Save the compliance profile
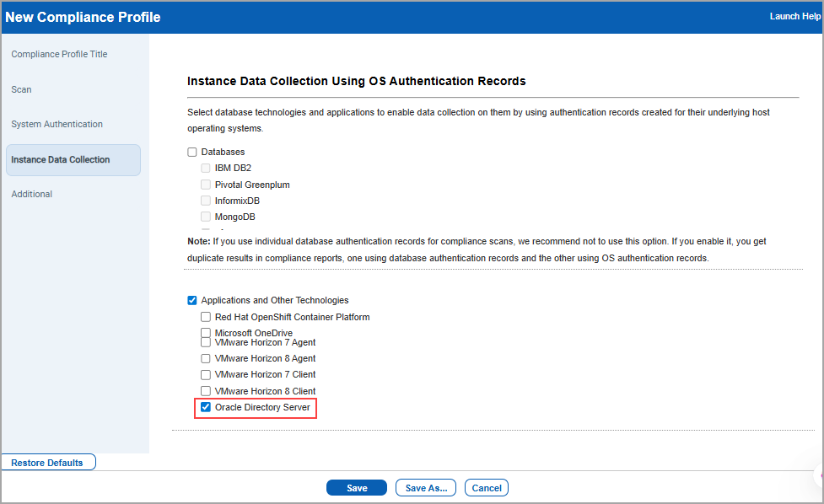824x504 pixels. 356,487
